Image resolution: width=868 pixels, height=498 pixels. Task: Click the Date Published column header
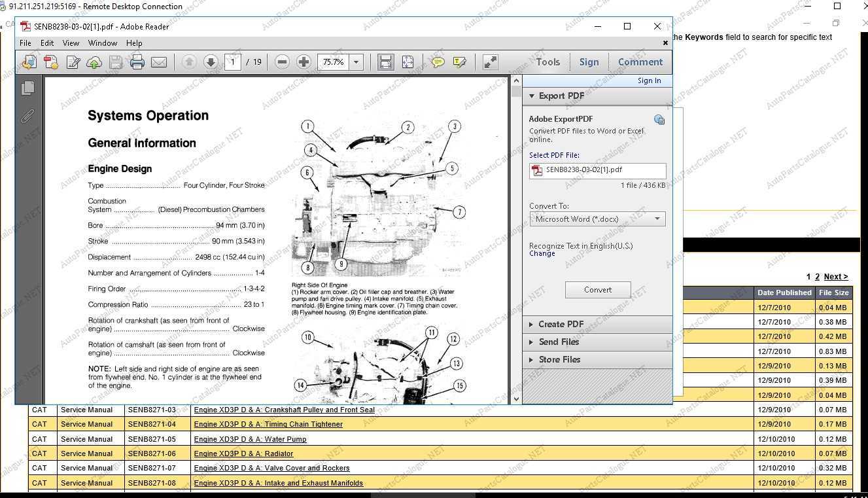[784, 293]
